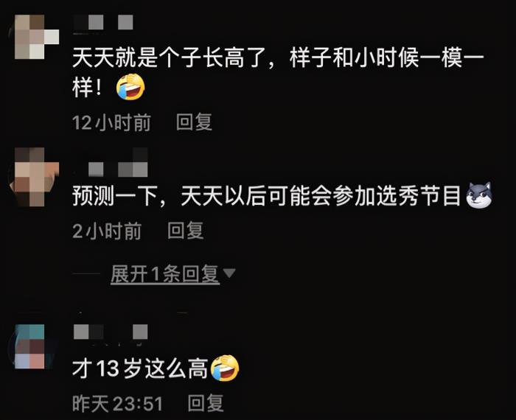Click the husky dog emoji after 选秀节目
The width and height of the screenshot is (516, 420).
479,195
